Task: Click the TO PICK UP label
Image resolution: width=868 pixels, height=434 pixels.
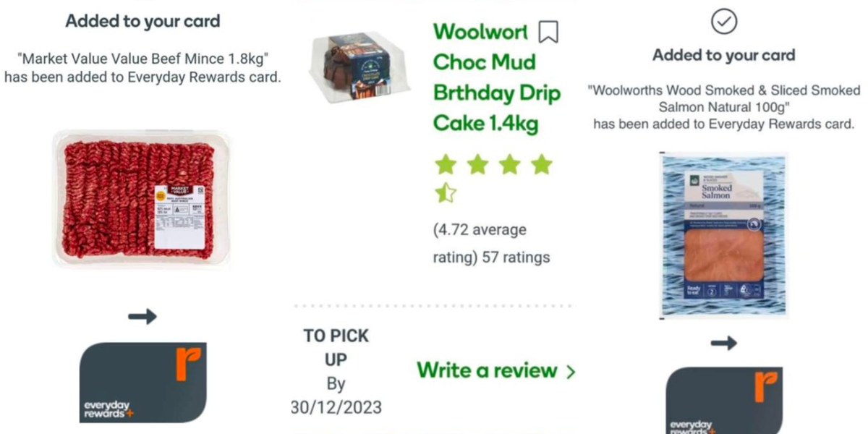Action: [x=336, y=347]
